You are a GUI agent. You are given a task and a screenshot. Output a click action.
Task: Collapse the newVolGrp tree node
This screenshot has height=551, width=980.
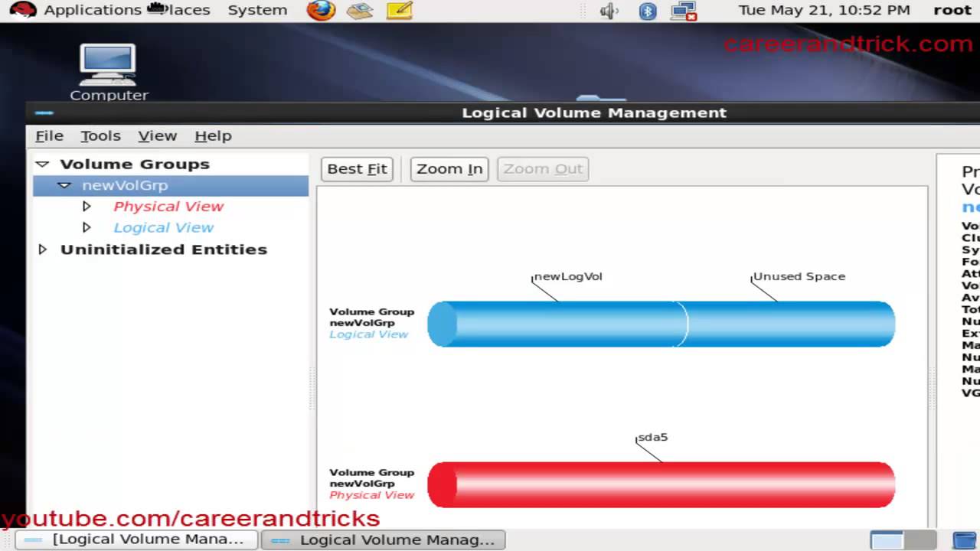64,185
